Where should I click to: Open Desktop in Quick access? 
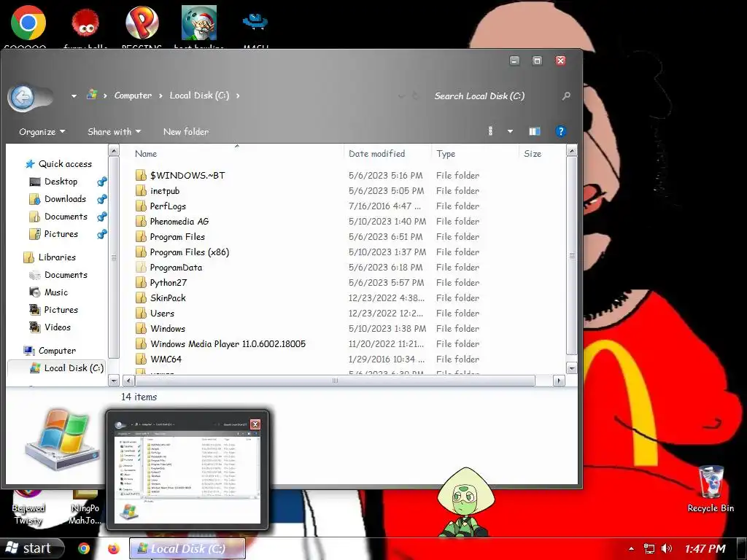[x=61, y=182]
